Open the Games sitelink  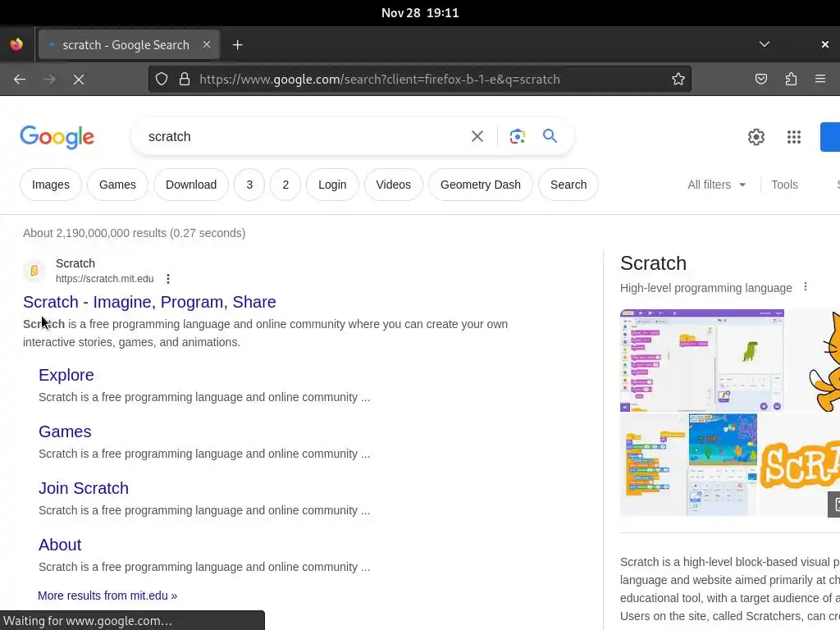[65, 431]
